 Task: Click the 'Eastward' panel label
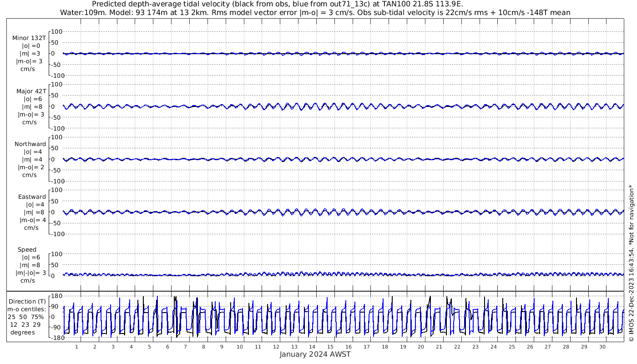pyautogui.click(x=32, y=197)
